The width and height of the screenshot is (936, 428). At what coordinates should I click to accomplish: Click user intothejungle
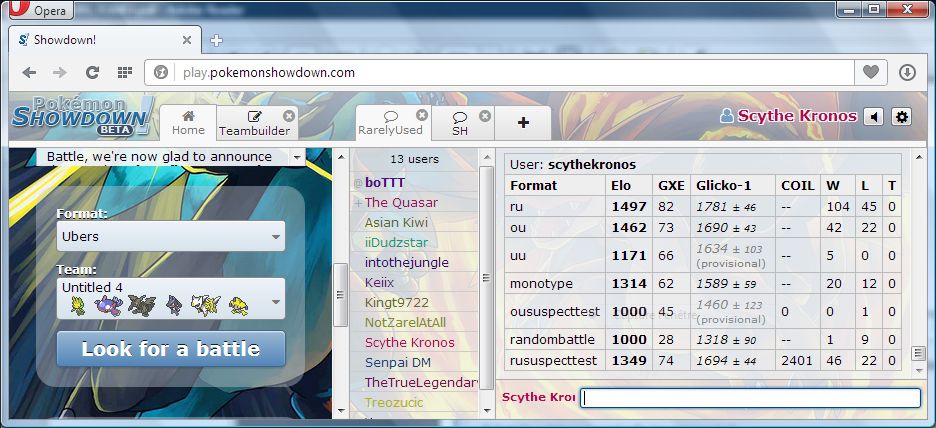[407, 263]
